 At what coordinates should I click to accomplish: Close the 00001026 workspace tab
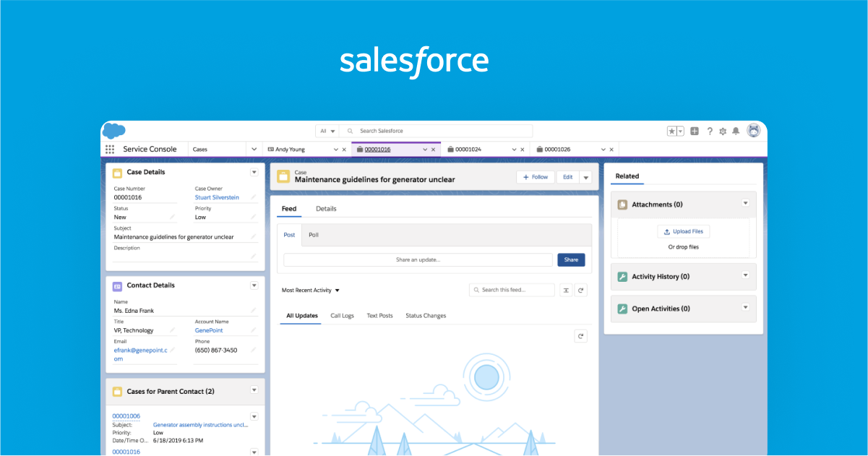[x=611, y=150]
